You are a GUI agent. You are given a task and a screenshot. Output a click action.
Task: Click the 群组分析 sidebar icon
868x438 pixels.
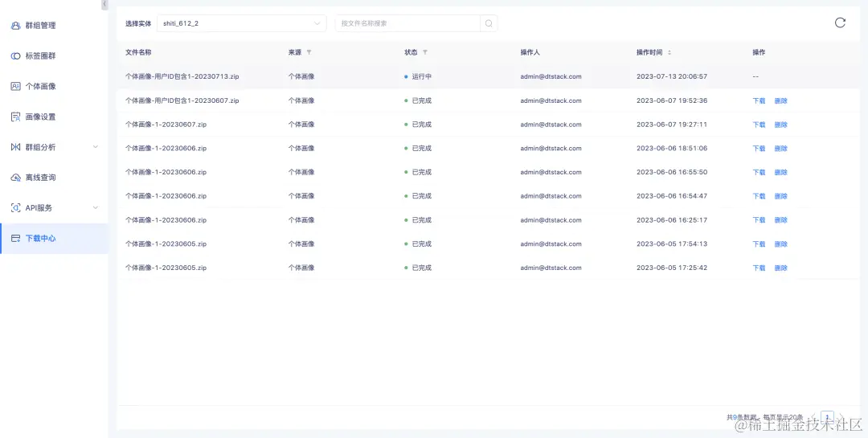point(15,147)
